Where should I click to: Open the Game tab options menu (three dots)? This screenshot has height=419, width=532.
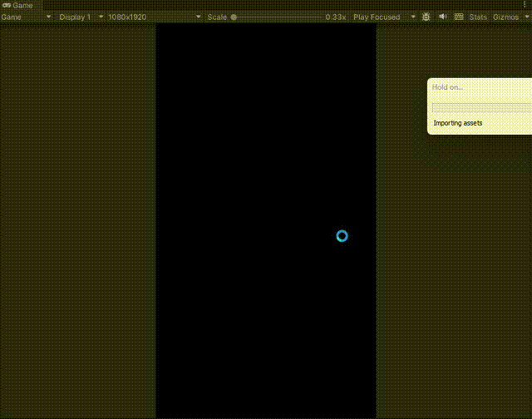pos(525,4)
